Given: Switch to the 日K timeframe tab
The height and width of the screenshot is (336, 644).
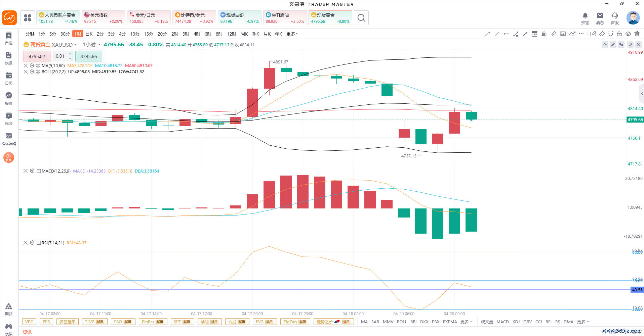Looking at the screenshot, I should (89, 34).
